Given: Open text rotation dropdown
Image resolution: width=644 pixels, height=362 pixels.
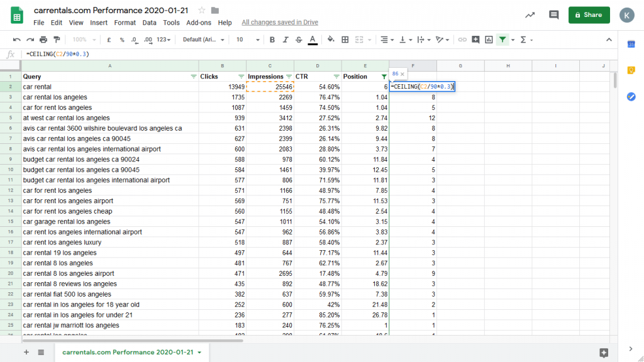Looking at the screenshot, I should [x=442, y=40].
